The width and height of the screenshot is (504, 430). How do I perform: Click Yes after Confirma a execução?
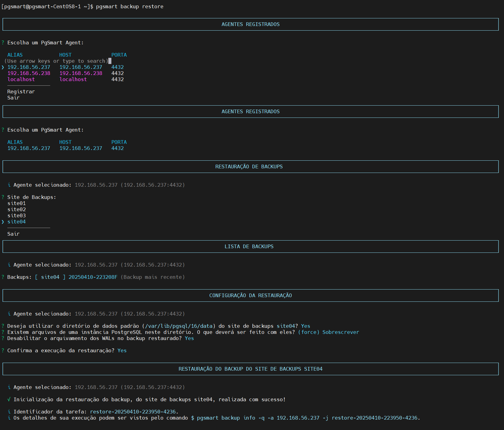[122, 350]
